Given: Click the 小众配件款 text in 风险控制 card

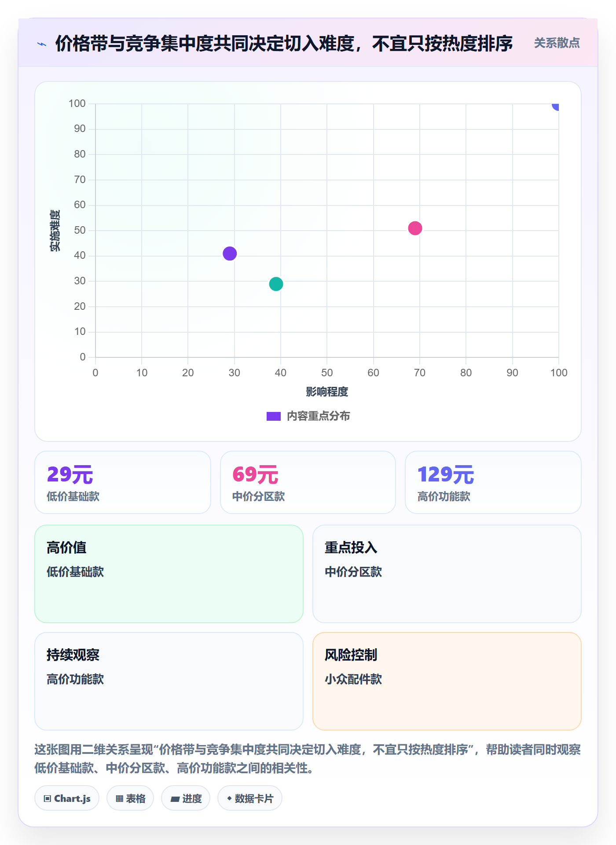Looking at the screenshot, I should point(353,679).
